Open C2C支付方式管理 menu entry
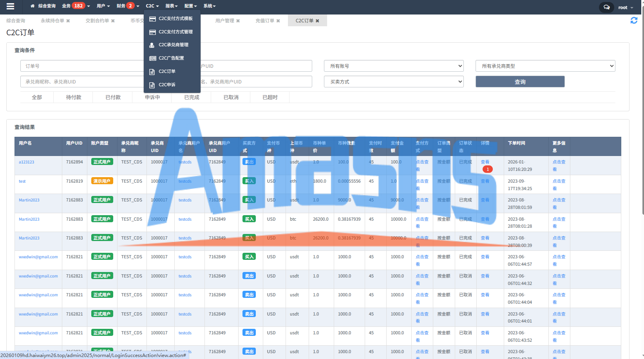Screen dimensions: 644x359 (x=172, y=32)
